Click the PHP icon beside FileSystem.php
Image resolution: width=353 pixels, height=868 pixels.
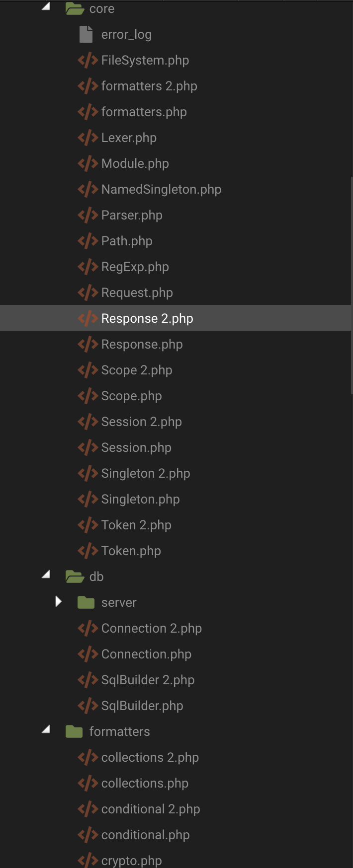pos(88,60)
